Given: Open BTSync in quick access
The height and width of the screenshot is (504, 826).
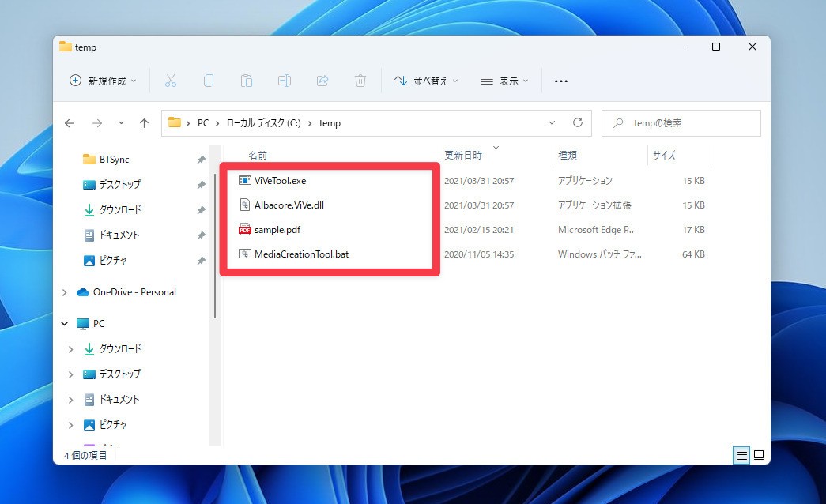Looking at the screenshot, I should [115, 159].
